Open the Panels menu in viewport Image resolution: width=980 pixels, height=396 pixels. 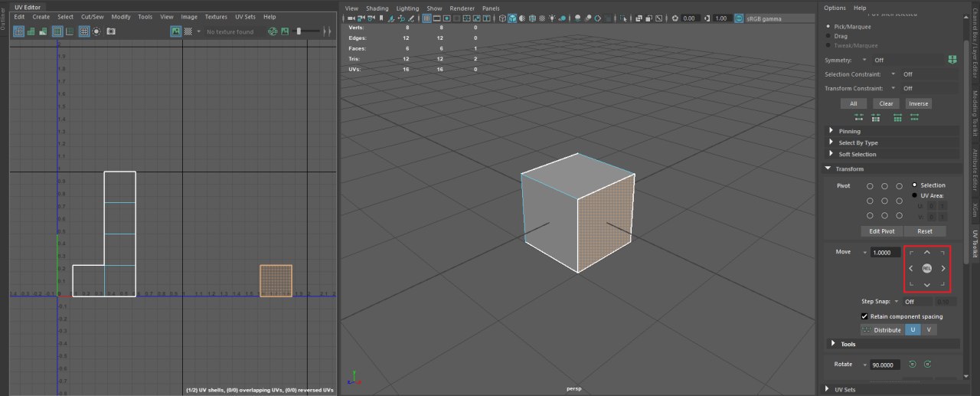coord(491,8)
